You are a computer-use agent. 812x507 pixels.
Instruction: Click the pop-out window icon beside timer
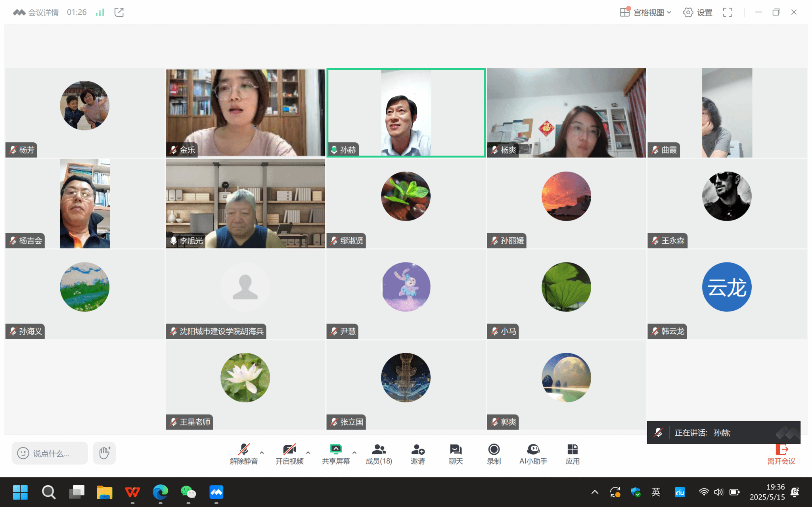click(119, 12)
